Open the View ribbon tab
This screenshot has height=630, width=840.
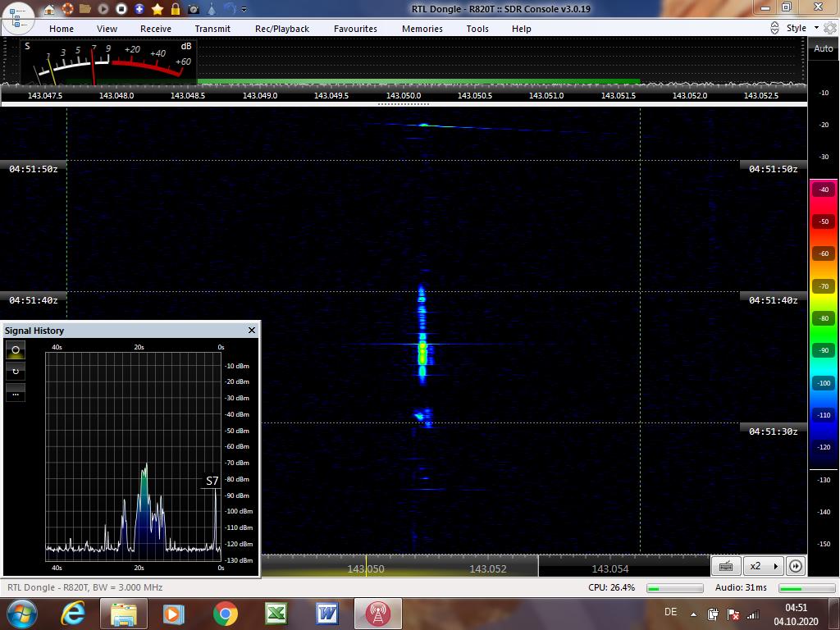pyautogui.click(x=107, y=29)
